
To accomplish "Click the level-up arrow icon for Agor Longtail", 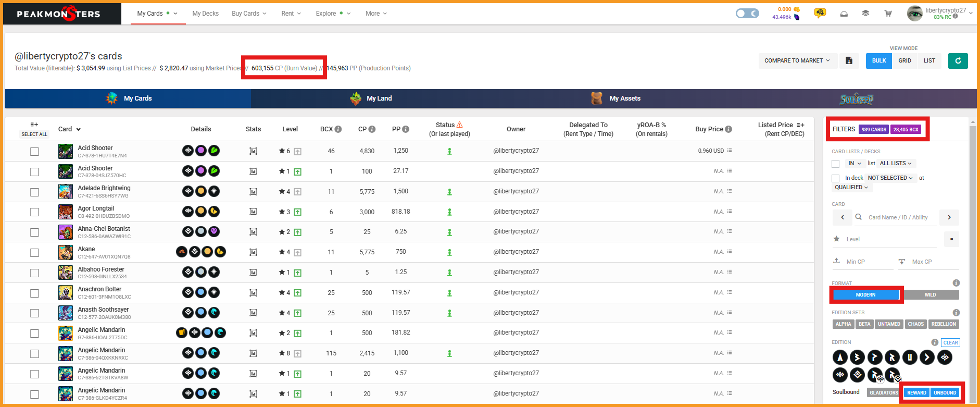I will tap(298, 212).
